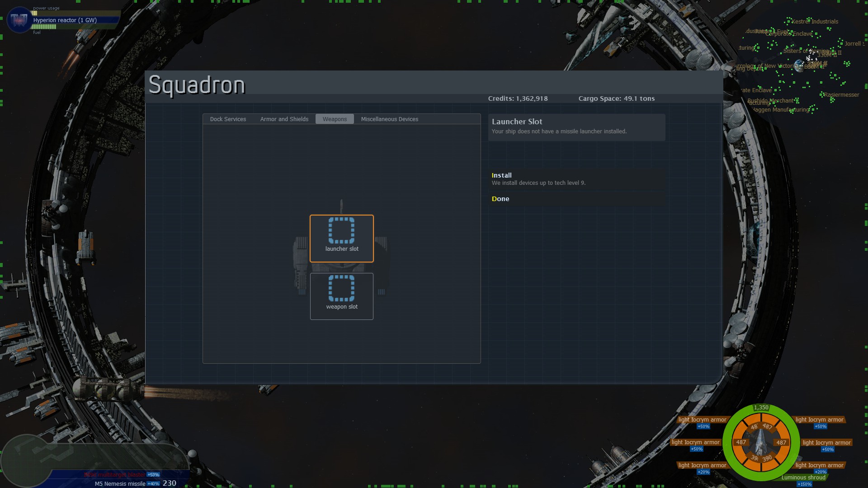Click the 1,350 shield value
This screenshot has height=488, width=868.
pos(761,408)
